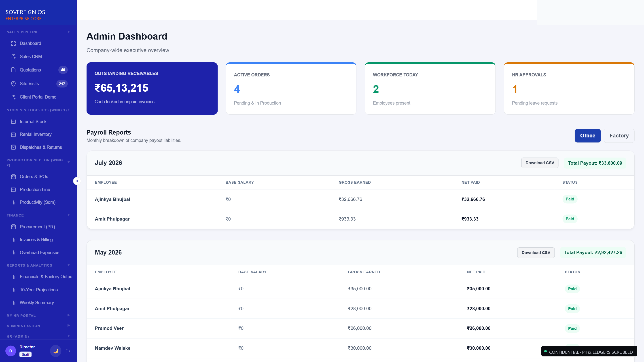This screenshot has height=362, width=644.
Task: Click the logout icon beside Director profile
Action: [x=68, y=351]
